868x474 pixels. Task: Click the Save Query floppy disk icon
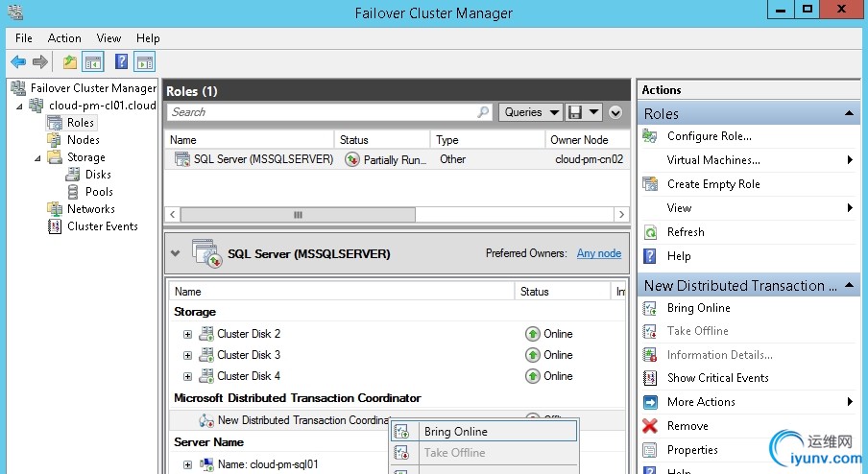coord(575,112)
